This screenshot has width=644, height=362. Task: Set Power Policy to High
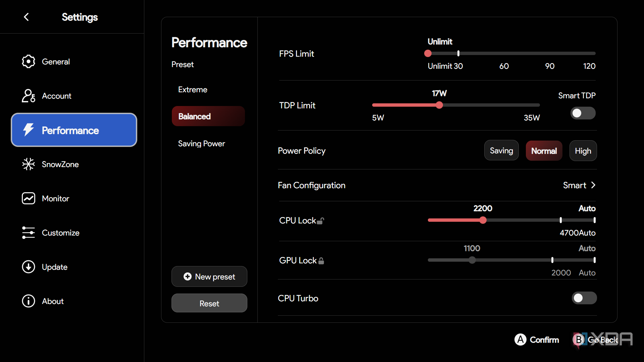click(583, 151)
